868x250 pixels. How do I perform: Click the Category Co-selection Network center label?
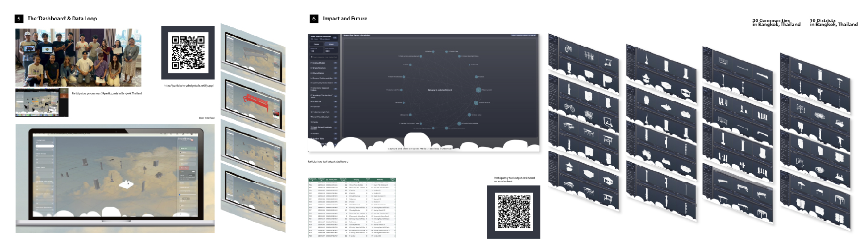click(440, 90)
